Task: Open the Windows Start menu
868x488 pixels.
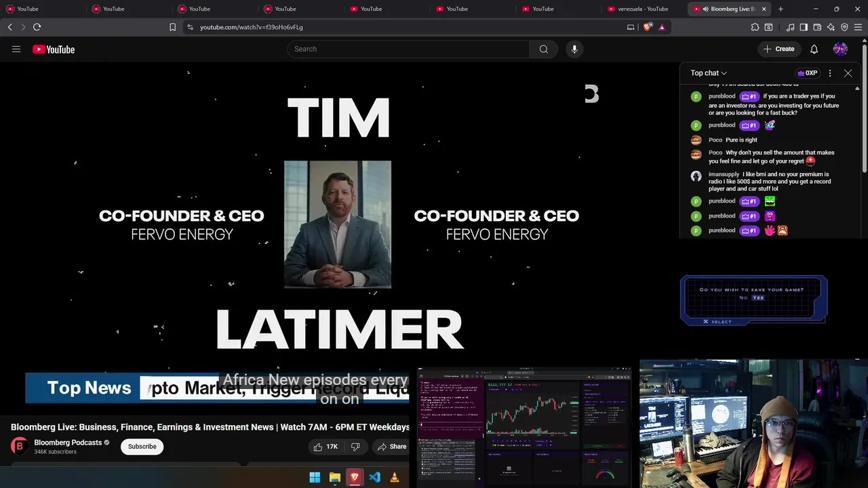Action: pyautogui.click(x=315, y=478)
